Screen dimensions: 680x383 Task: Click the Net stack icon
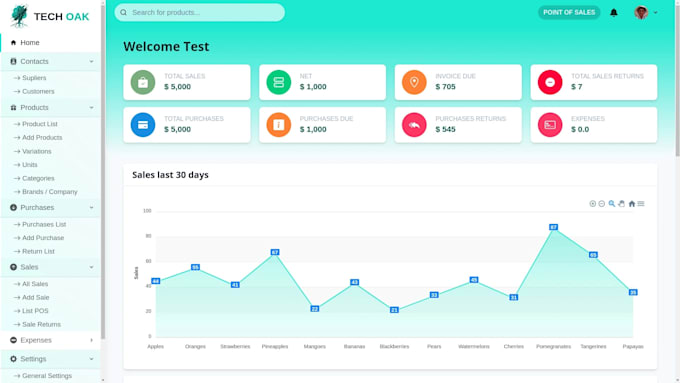point(278,82)
